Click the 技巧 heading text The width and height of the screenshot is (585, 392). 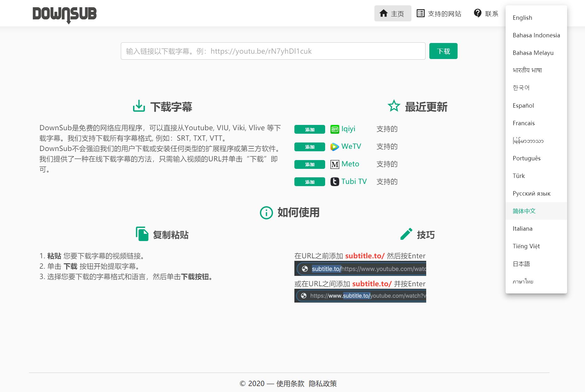pos(426,235)
